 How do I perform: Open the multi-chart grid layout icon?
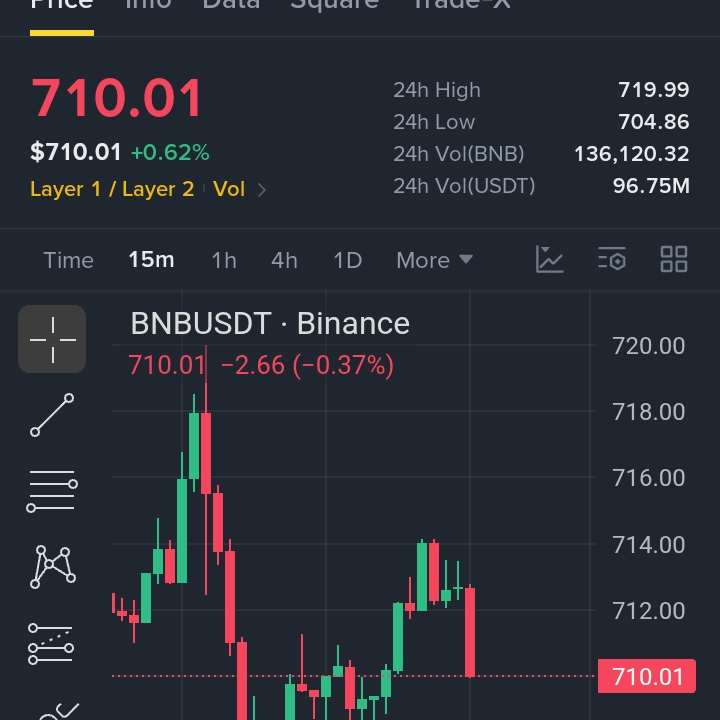674,259
